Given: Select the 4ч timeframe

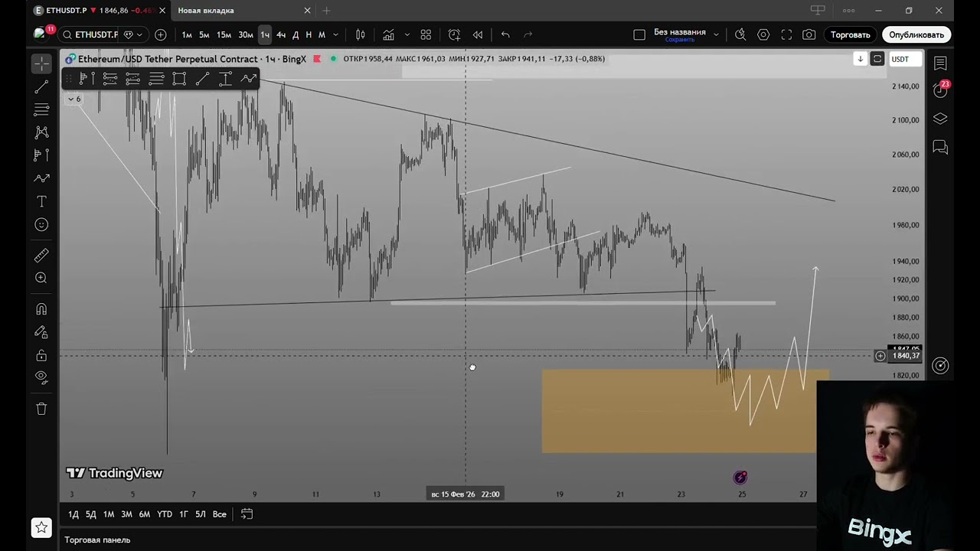Looking at the screenshot, I should [281, 34].
